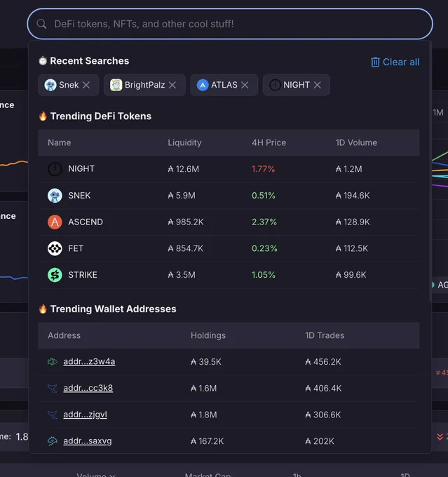The image size is (448, 477).
Task: Click the Liquidity column header
Action: (184, 142)
